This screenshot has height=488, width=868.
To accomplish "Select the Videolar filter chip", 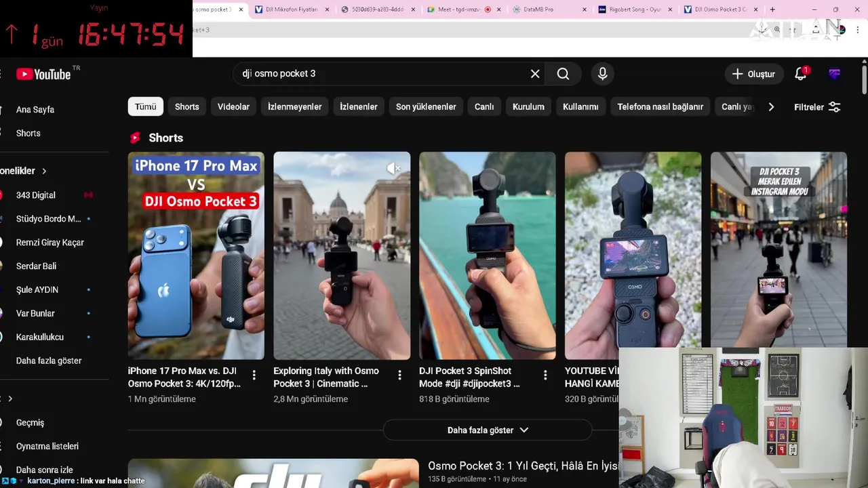I will (x=233, y=106).
